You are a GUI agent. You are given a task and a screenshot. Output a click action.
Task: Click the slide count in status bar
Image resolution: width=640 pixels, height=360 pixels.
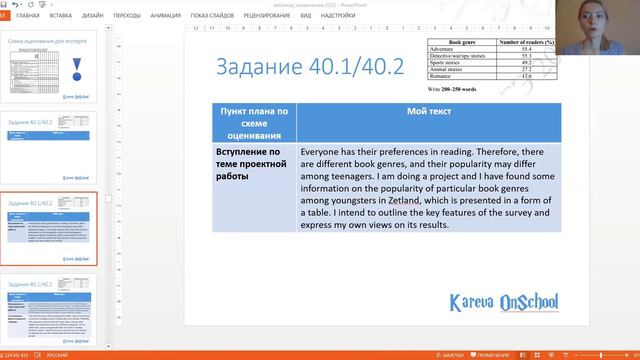click(x=15, y=355)
